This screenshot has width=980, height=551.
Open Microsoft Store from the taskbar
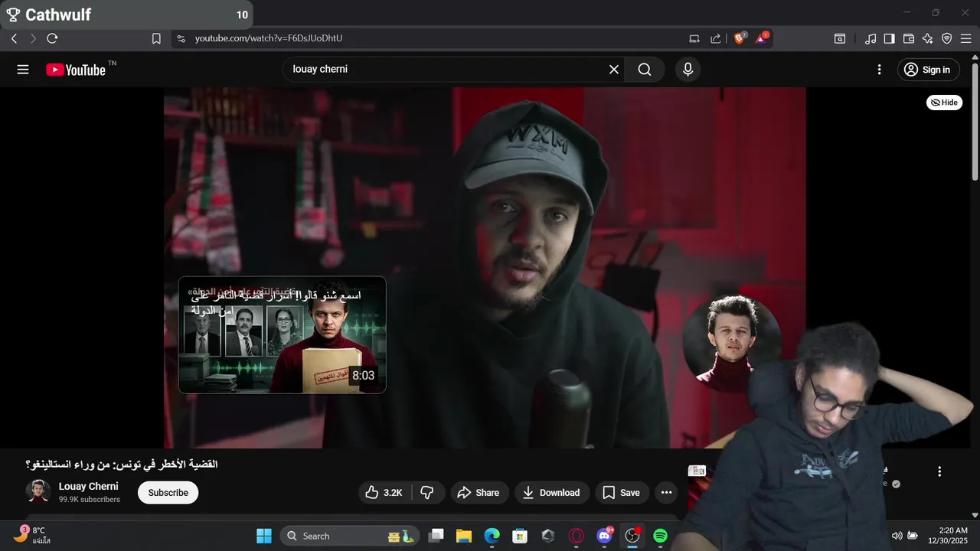click(x=520, y=536)
